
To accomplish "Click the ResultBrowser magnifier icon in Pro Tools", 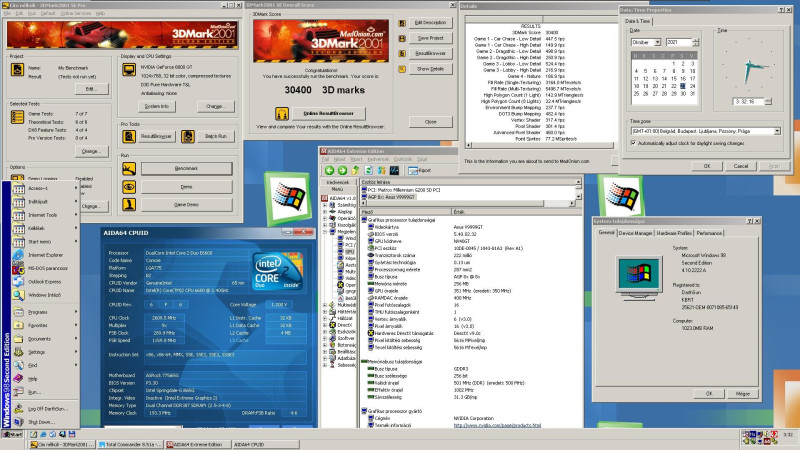I will click(x=129, y=136).
